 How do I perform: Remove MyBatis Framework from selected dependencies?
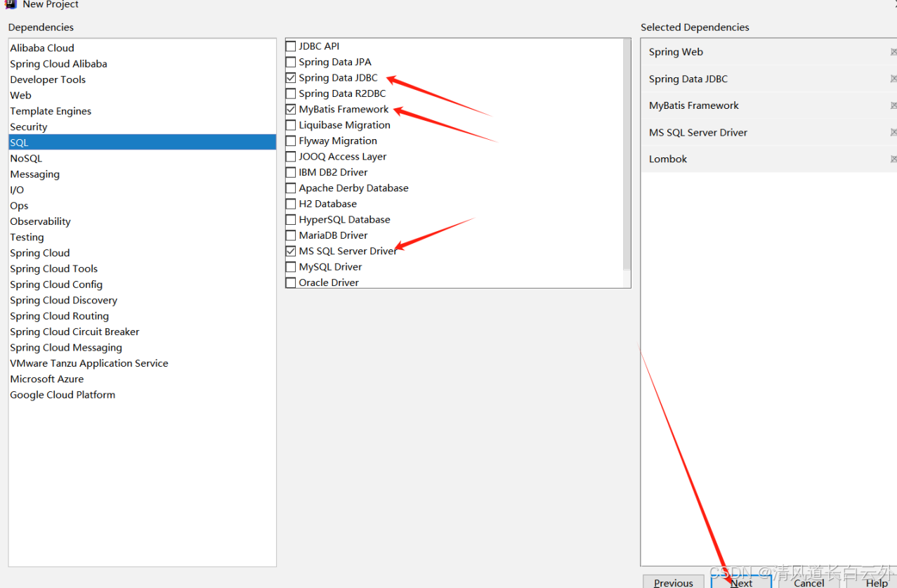point(893,105)
